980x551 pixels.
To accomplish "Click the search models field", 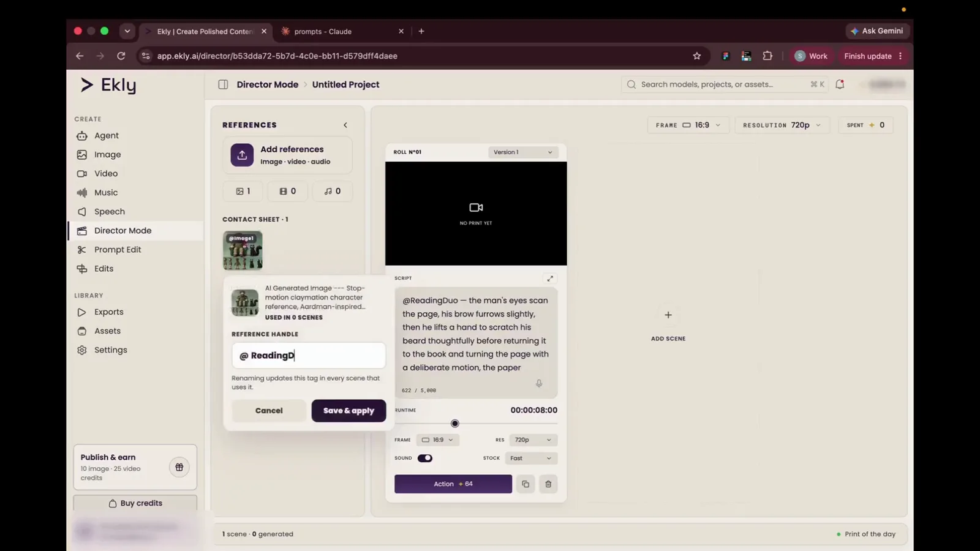I will (x=725, y=84).
